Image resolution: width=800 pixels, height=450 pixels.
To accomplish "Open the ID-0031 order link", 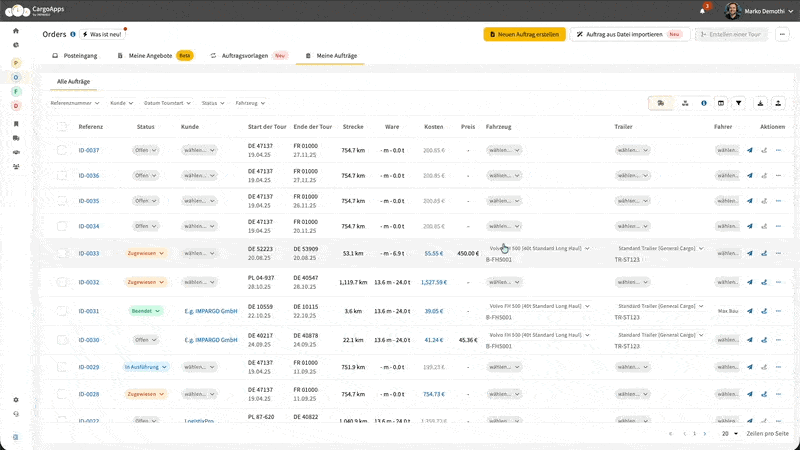I will click(89, 311).
